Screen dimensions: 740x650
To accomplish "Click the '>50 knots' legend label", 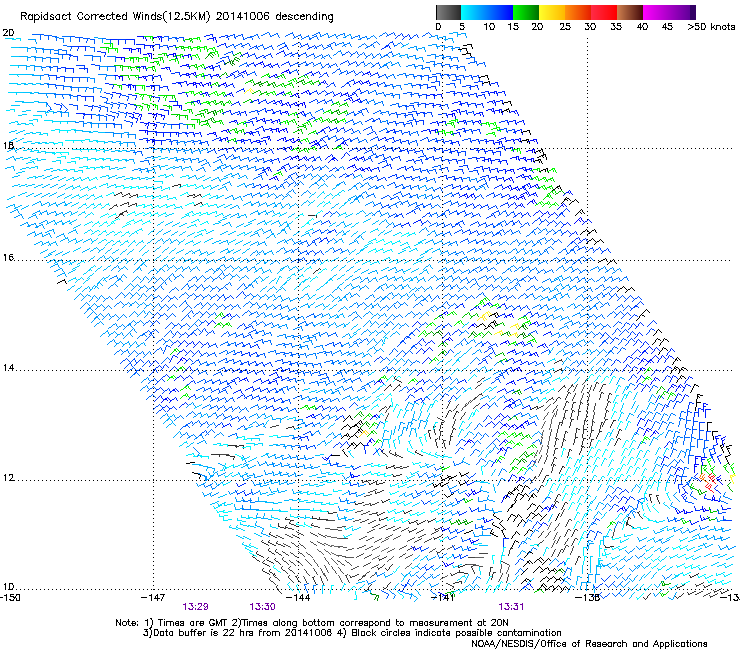I will [x=711, y=27].
